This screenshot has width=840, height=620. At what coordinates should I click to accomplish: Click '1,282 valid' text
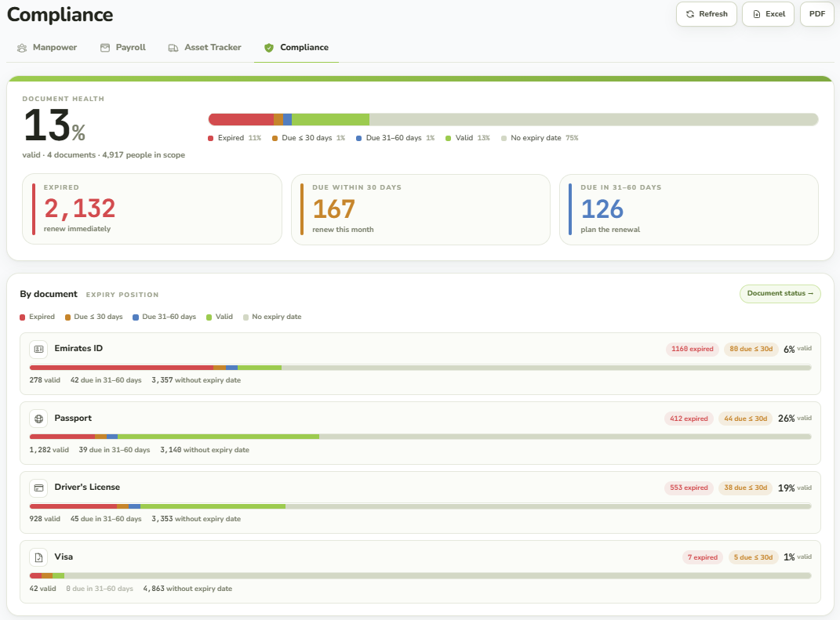(x=49, y=450)
